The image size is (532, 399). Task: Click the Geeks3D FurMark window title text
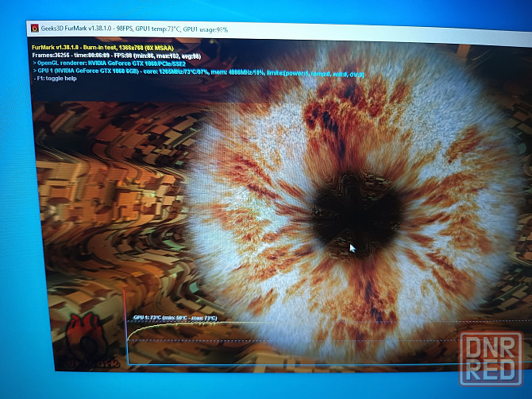[134, 29]
